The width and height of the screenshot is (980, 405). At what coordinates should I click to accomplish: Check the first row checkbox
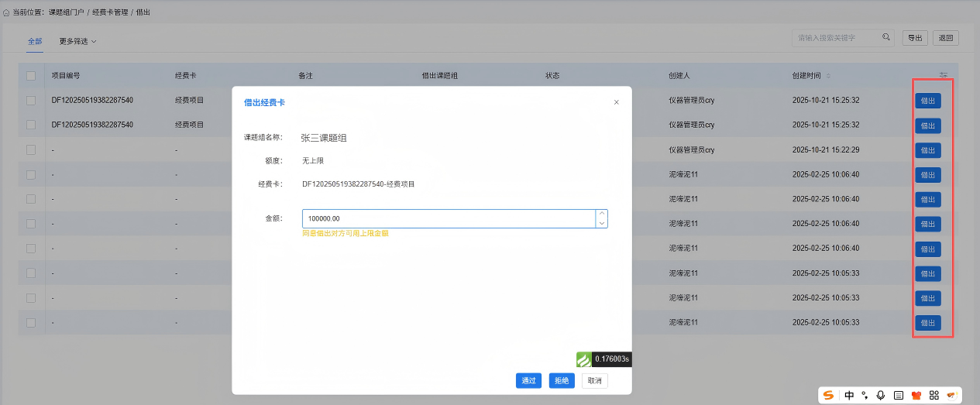click(31, 101)
